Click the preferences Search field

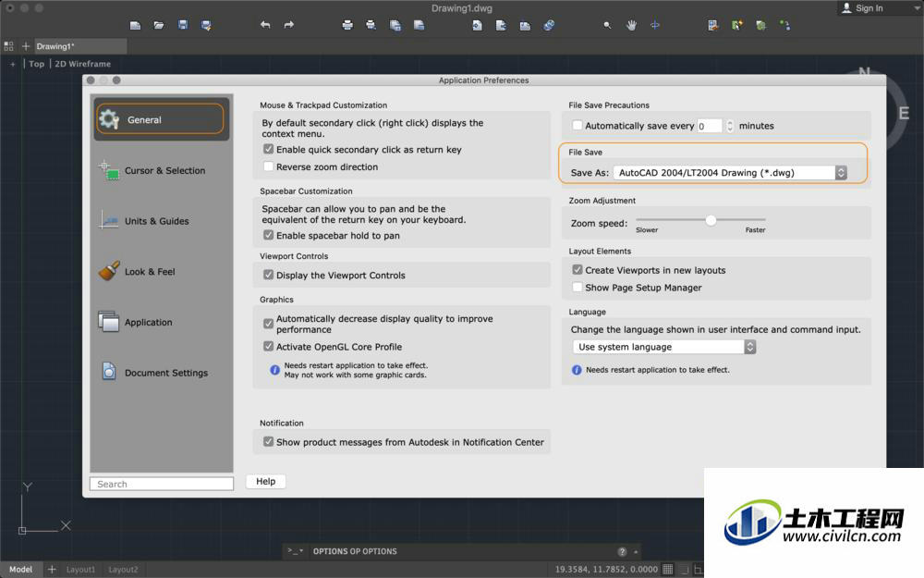point(162,484)
